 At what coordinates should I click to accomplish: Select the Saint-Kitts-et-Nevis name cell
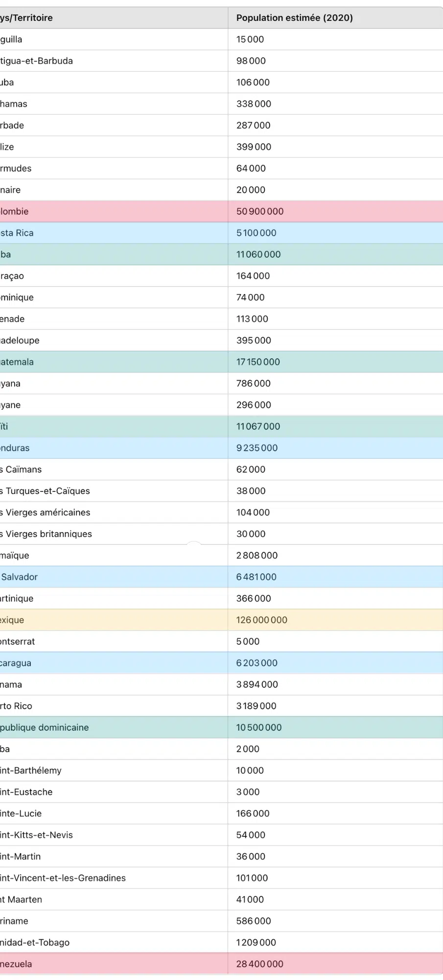point(37,835)
